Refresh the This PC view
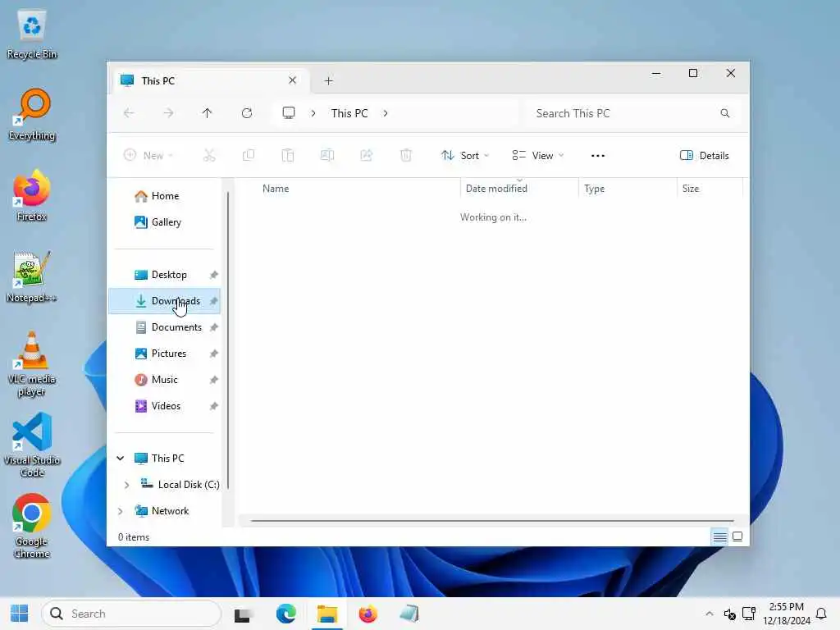The width and height of the screenshot is (840, 630). pyautogui.click(x=247, y=113)
